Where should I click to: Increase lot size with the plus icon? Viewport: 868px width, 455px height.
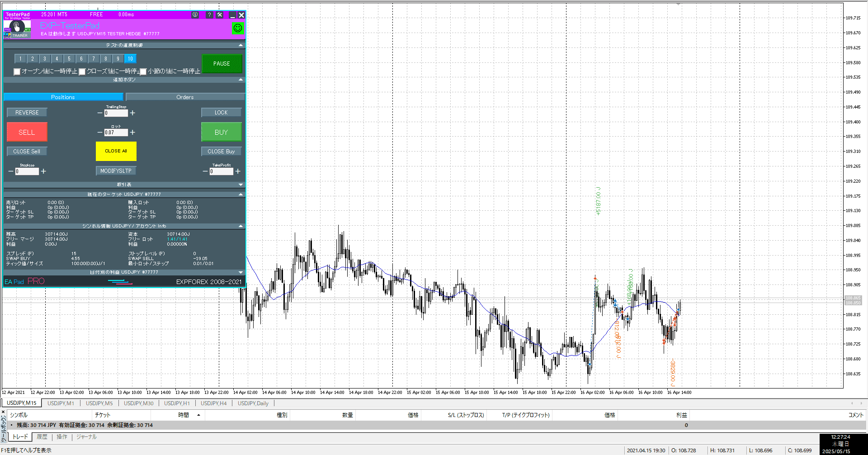(x=132, y=133)
